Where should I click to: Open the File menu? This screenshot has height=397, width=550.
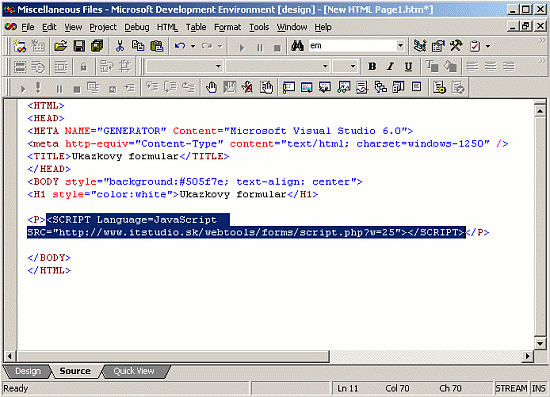pyautogui.click(x=28, y=27)
